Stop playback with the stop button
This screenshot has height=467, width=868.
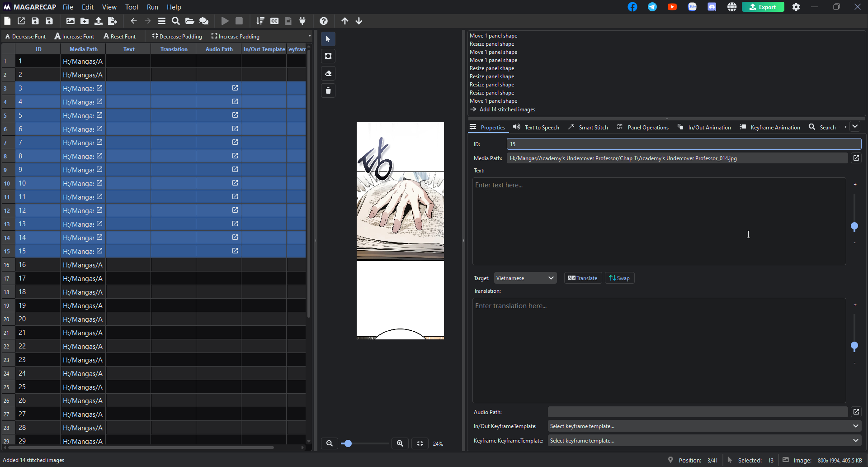(x=239, y=21)
